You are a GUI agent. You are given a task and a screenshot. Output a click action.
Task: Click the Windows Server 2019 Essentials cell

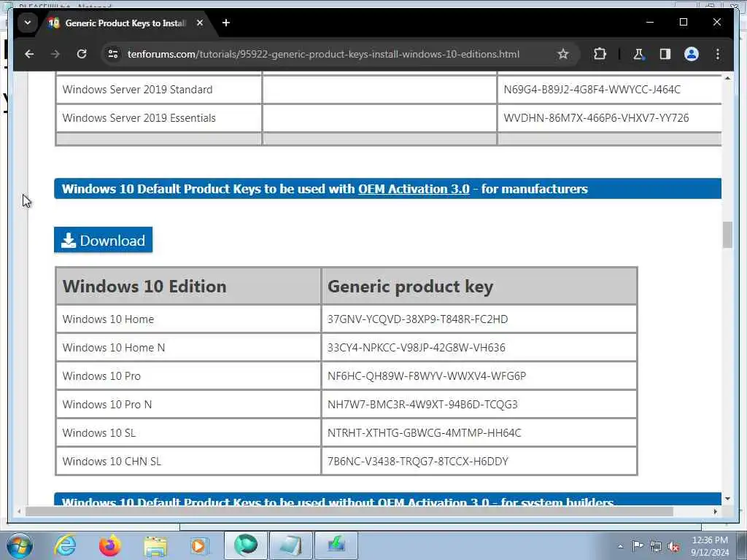click(x=158, y=118)
